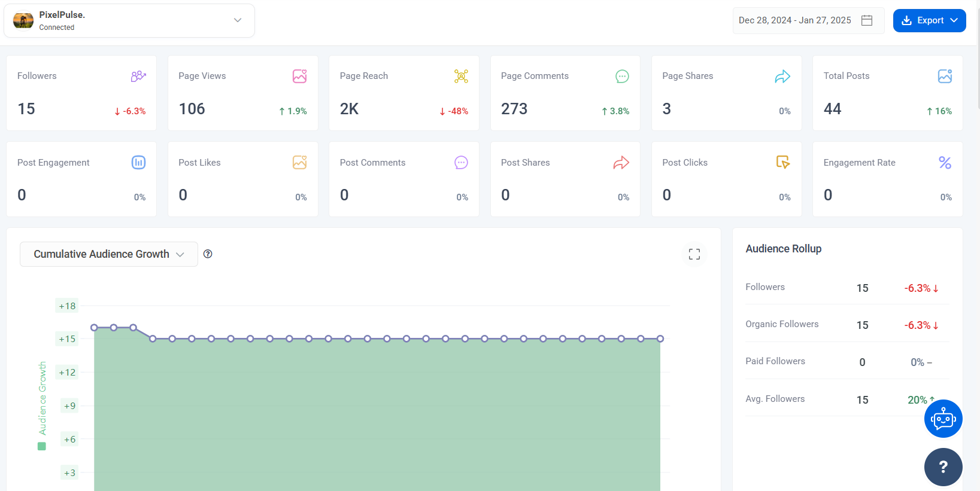The image size is (980, 491).
Task: Open the Cumulative Audience Growth dropdown
Action: pyautogui.click(x=109, y=254)
